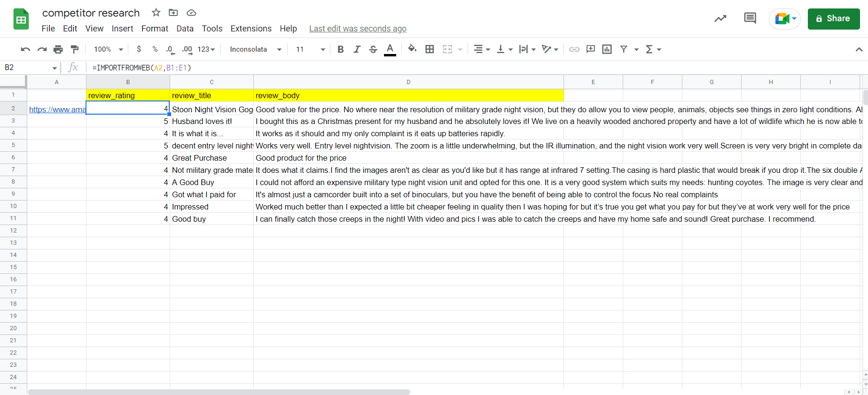Image resolution: width=868 pixels, height=395 pixels.
Task: Click the green Share button
Action: coord(833,19)
